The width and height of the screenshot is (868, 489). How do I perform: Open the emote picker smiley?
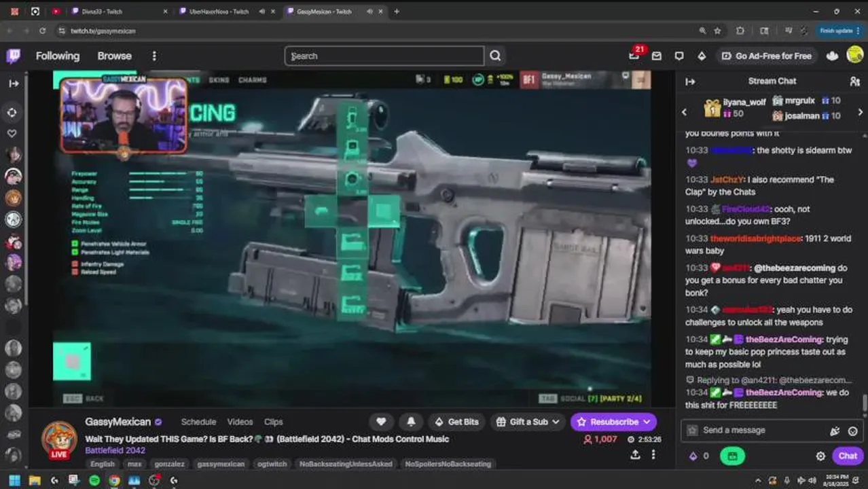852,431
